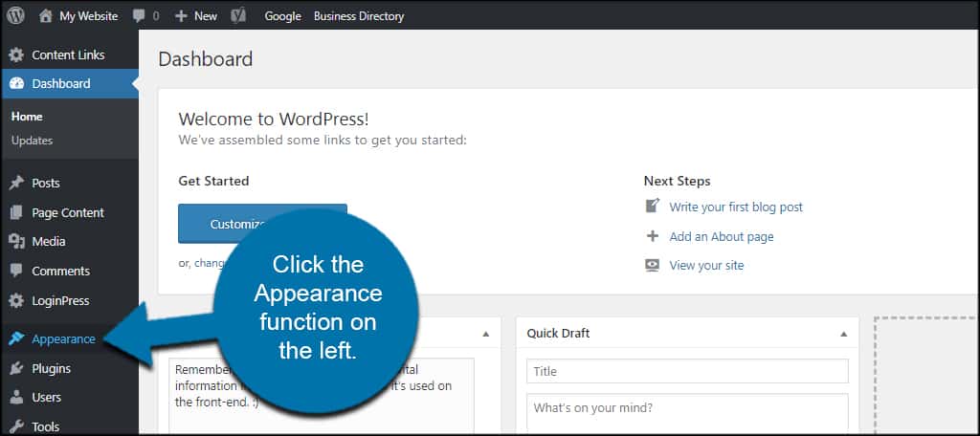Open Page Content in sidebar

coord(69,213)
